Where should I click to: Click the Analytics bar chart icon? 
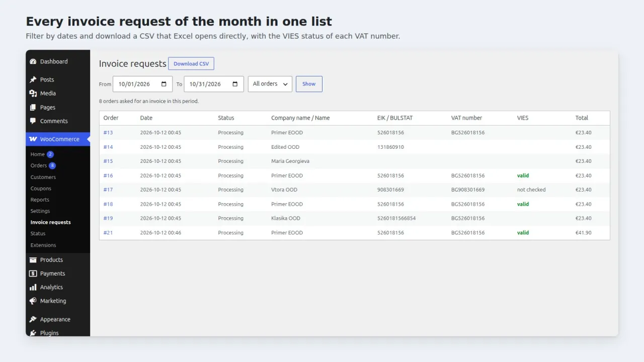tap(33, 287)
